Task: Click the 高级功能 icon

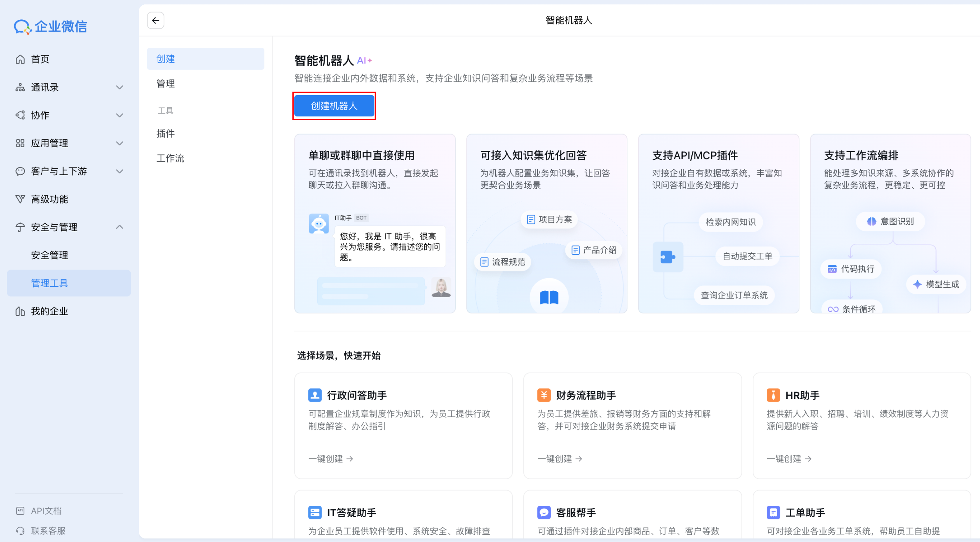Action: [x=20, y=199]
